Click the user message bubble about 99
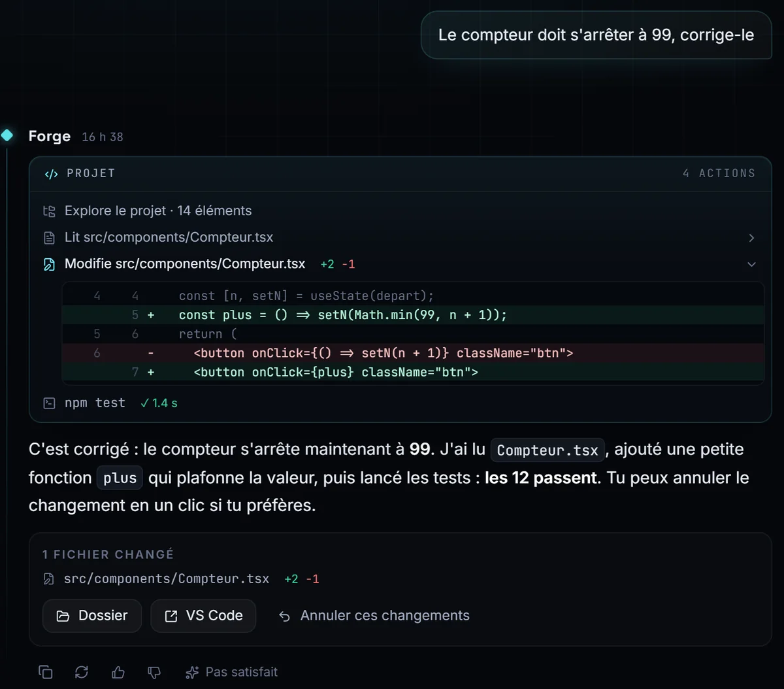The height and width of the screenshot is (689, 784). pos(596,35)
